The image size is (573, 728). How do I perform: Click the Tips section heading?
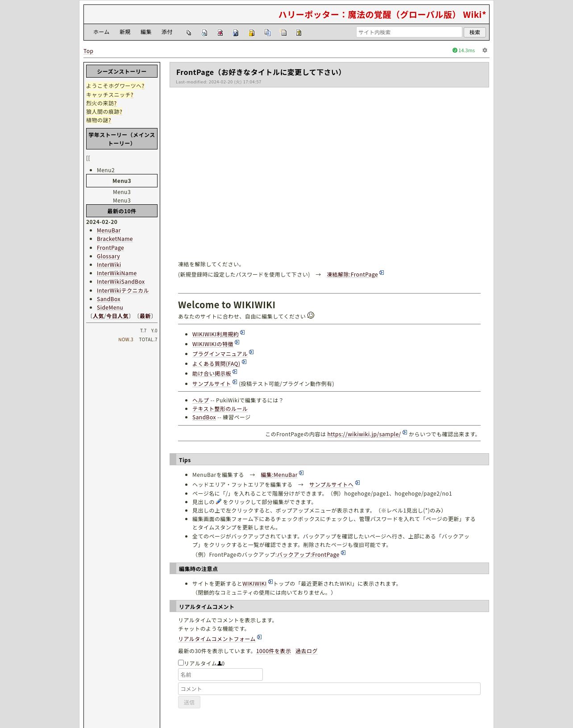[x=329, y=459]
